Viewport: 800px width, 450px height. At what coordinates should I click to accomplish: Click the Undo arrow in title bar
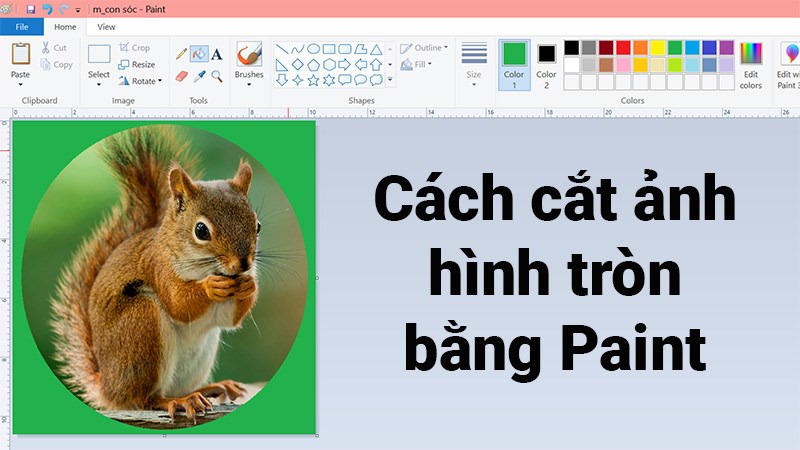click(47, 9)
